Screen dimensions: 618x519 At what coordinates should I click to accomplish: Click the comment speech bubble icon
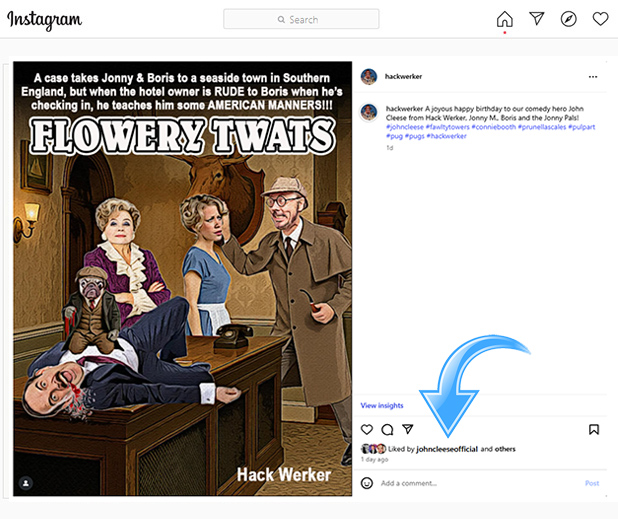[387, 429]
